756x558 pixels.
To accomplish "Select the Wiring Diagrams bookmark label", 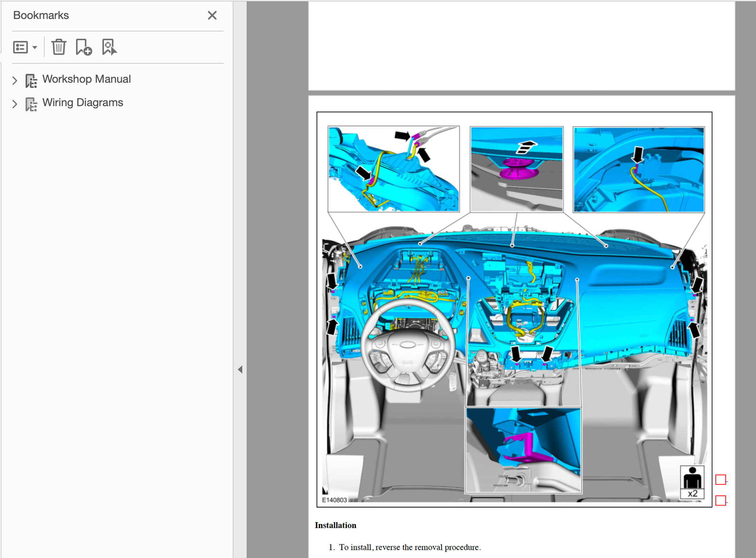I will point(83,103).
